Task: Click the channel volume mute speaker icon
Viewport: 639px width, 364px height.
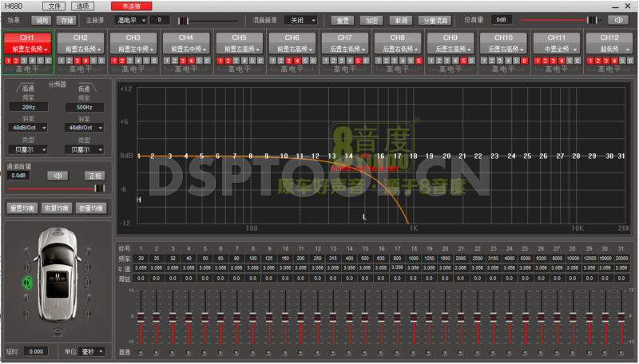Action: [x=56, y=176]
